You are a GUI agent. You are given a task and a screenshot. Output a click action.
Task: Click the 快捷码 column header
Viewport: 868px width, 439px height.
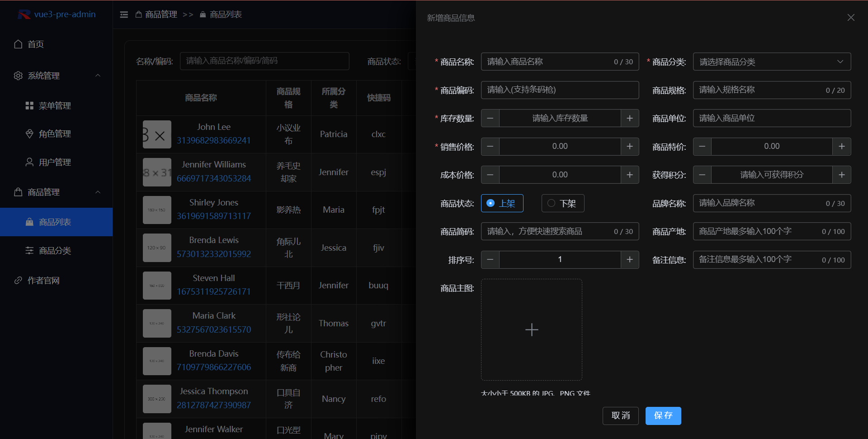click(x=378, y=98)
